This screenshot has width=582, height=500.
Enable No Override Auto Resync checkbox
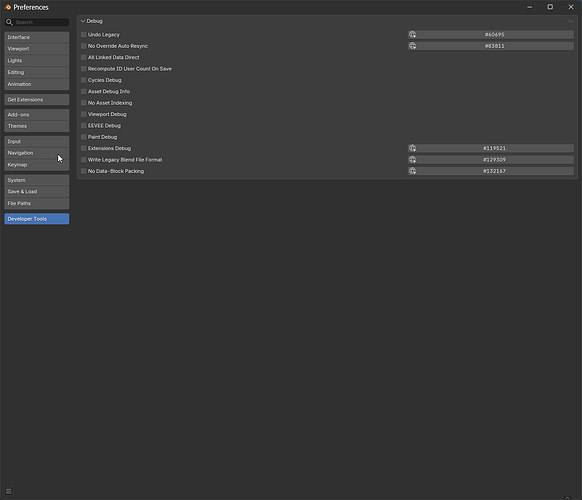(84, 46)
